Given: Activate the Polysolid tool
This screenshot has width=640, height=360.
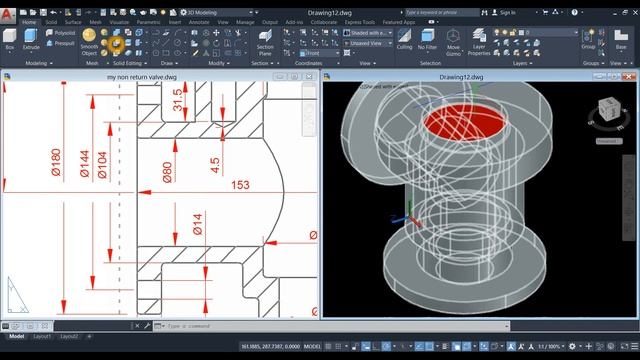Looking at the screenshot, I should (61, 33).
